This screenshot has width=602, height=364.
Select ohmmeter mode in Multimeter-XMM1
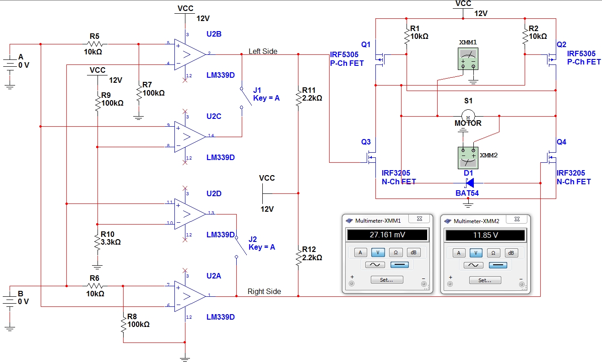pos(396,252)
